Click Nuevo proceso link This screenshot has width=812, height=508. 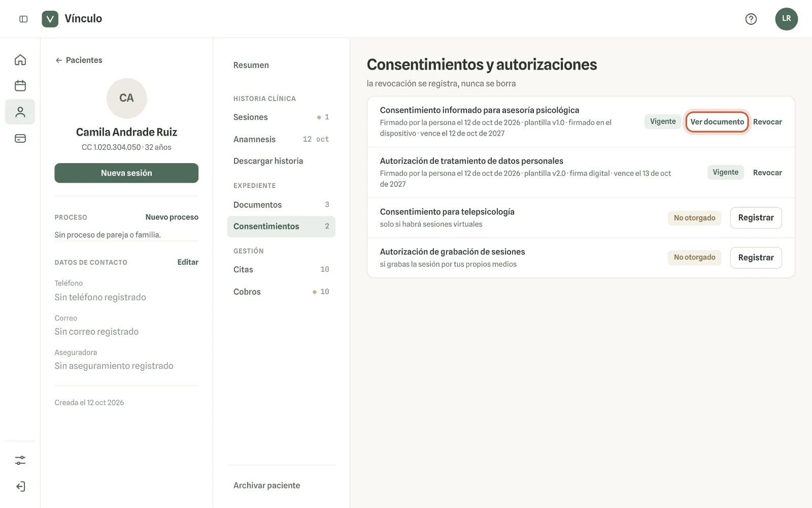coord(172,217)
